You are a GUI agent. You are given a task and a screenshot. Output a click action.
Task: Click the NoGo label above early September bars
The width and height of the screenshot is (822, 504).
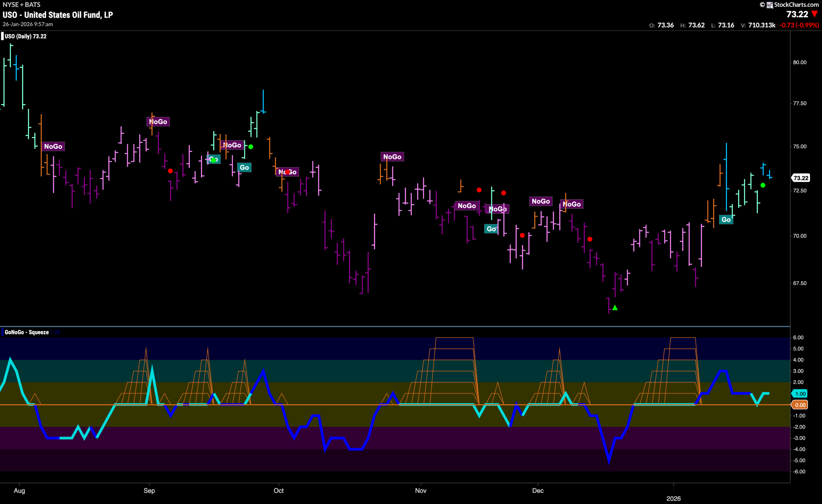point(158,121)
